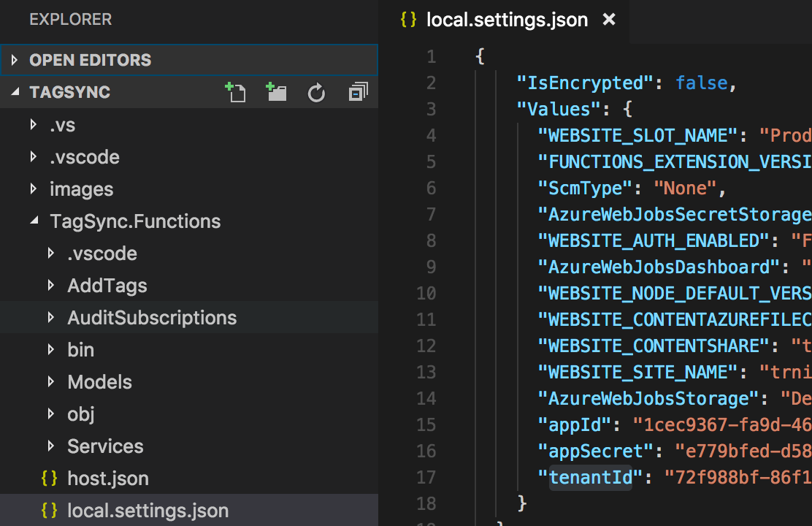This screenshot has height=526, width=812.
Task: Click the "WEBSITE_SLOT_NAME" key
Action: (x=637, y=136)
